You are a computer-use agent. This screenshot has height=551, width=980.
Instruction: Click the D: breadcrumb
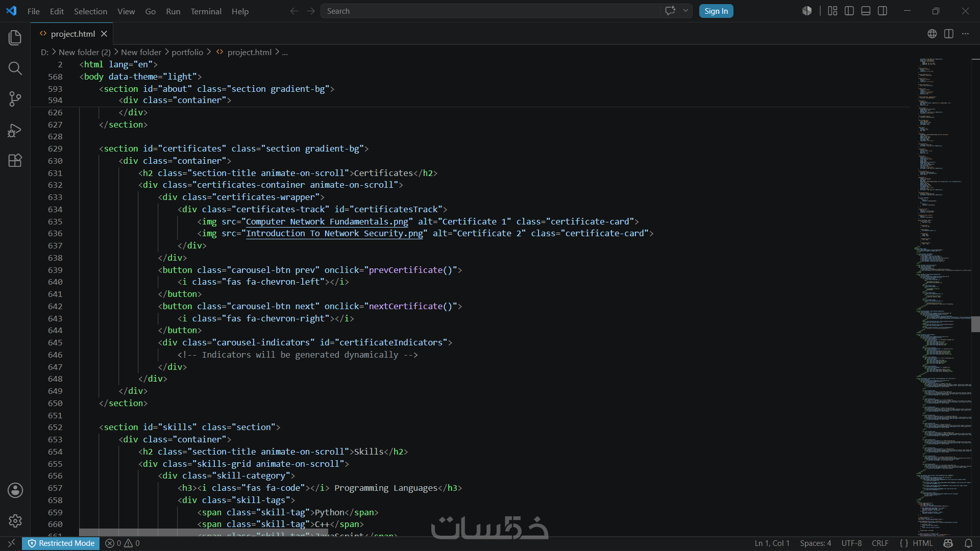point(44,52)
